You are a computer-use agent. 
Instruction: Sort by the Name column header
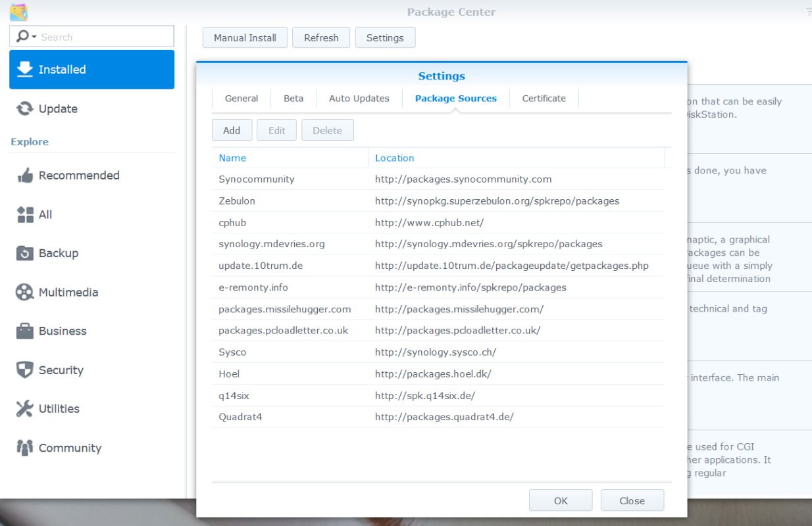290,158
